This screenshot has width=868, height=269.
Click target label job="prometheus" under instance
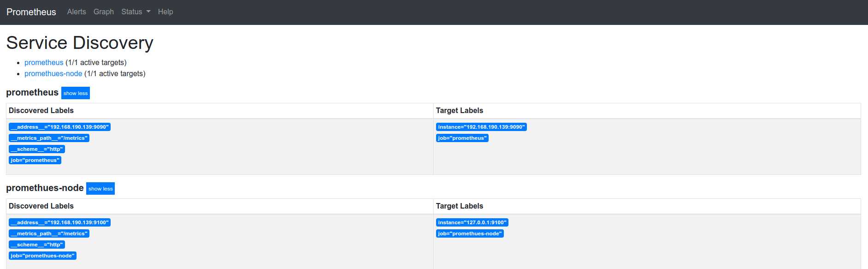click(x=462, y=138)
